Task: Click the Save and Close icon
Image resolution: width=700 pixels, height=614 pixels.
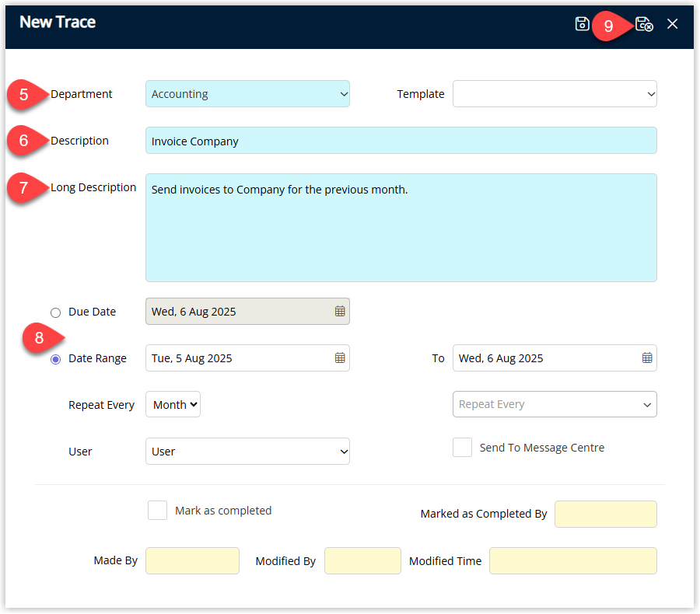Action: pyautogui.click(x=644, y=24)
